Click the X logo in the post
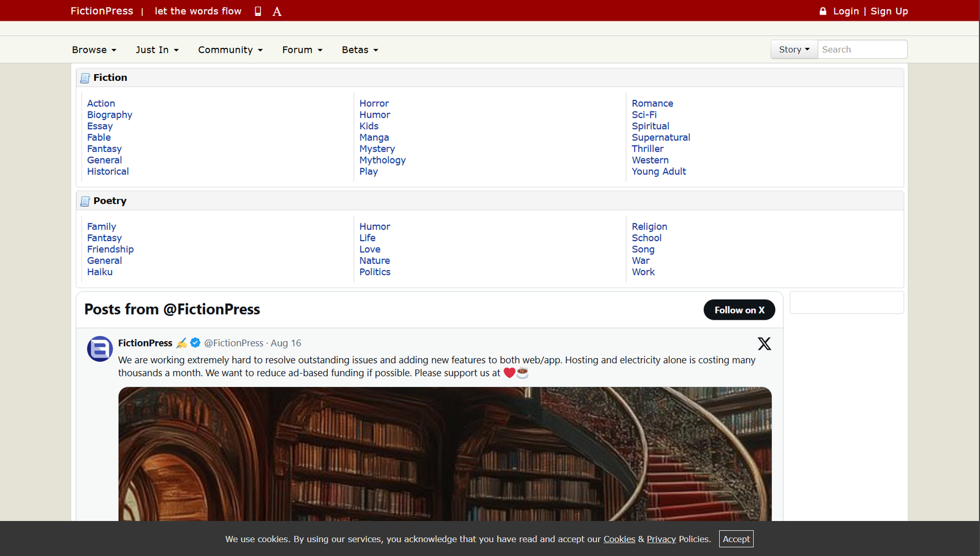The height and width of the screenshot is (556, 980). pyautogui.click(x=764, y=344)
